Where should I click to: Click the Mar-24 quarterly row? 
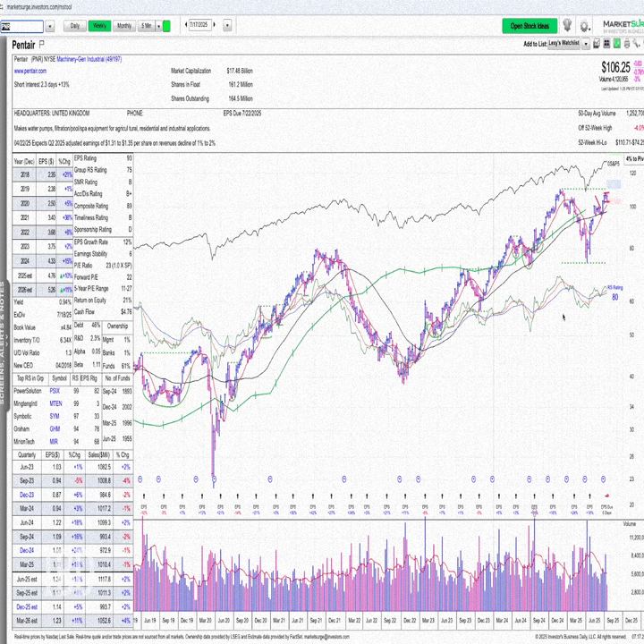[72, 509]
